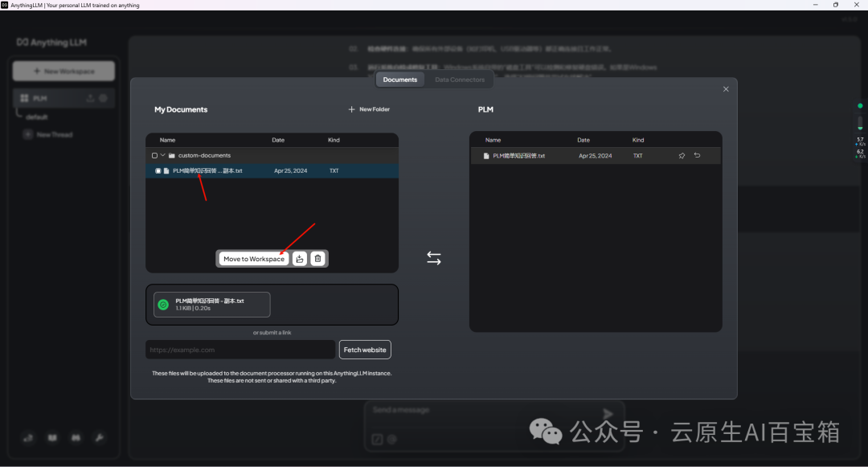Click the My Documents heading
Screen dimensions: 868x467
181,109
